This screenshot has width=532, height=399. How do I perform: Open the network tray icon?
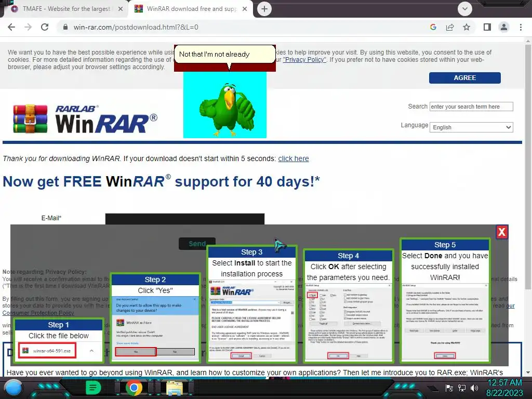462,388
